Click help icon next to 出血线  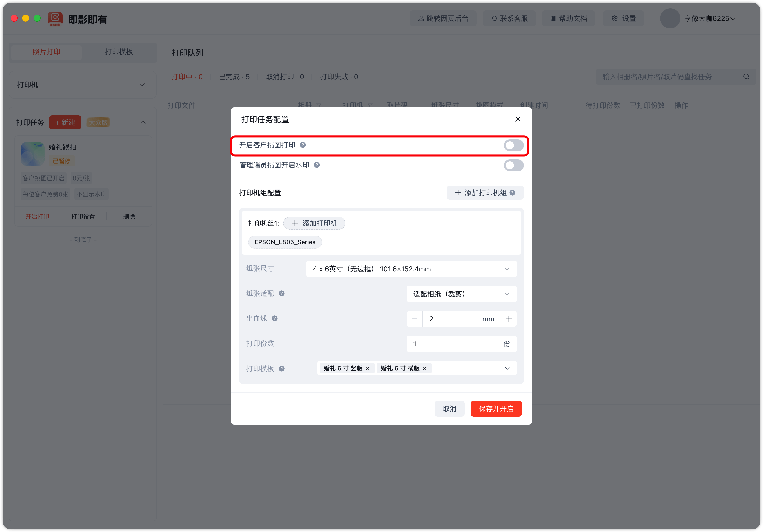coord(274,318)
